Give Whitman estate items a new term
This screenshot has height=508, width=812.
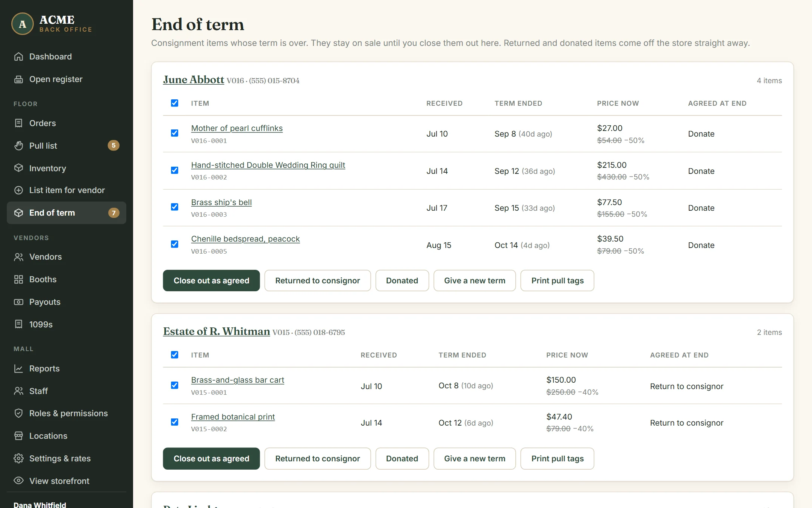475,458
